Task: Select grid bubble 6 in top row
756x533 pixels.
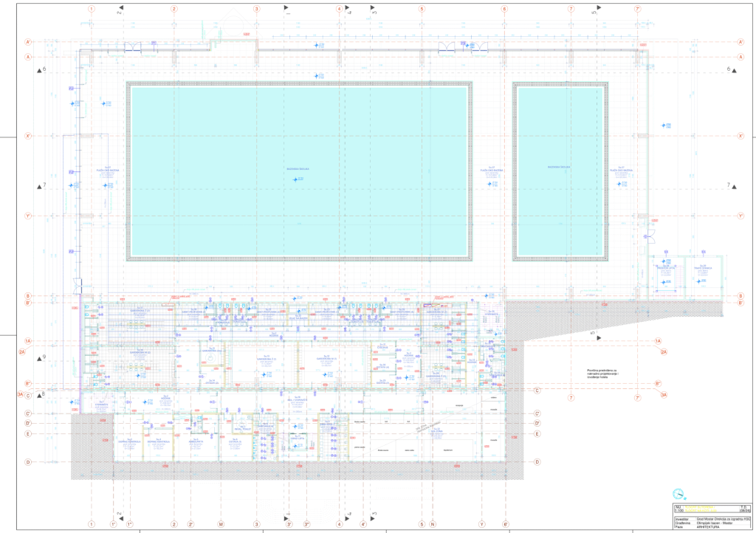Action: pos(505,9)
